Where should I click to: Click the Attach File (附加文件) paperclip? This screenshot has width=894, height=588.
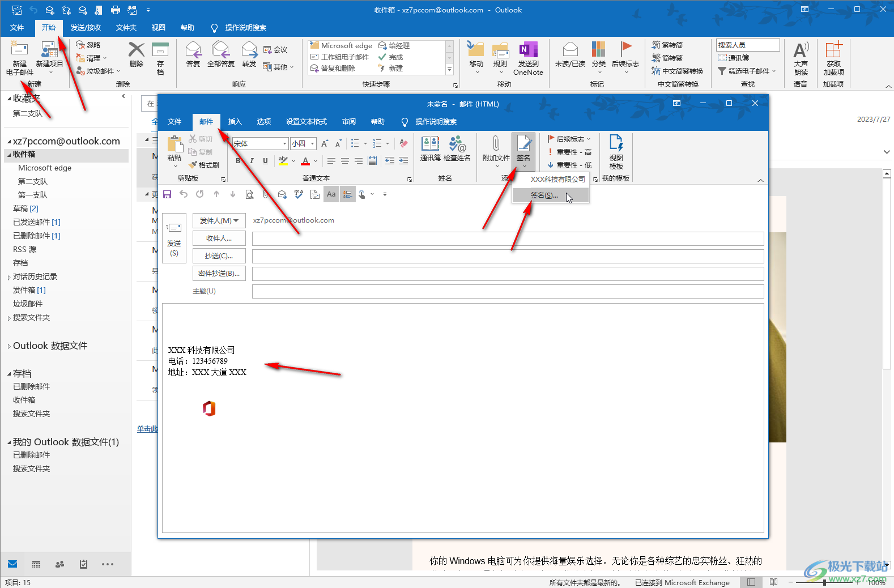496,143
